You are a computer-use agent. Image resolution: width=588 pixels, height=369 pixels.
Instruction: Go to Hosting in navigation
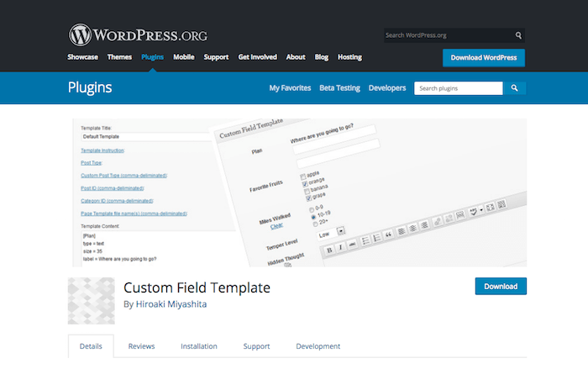click(349, 57)
